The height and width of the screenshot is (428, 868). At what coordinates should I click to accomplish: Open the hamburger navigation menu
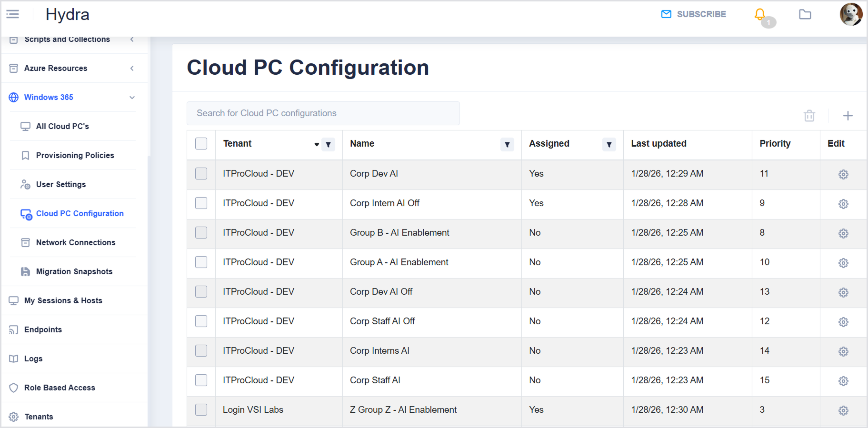(13, 14)
